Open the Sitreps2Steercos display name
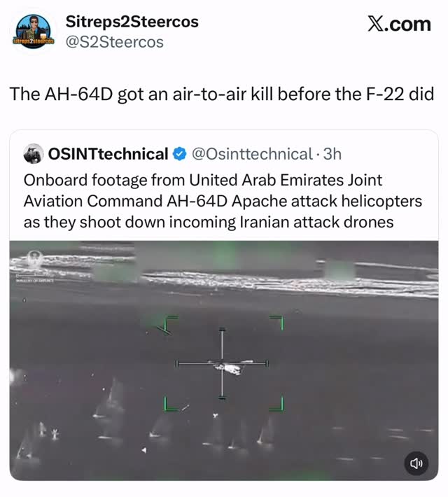This screenshot has width=448, height=497. click(132, 22)
